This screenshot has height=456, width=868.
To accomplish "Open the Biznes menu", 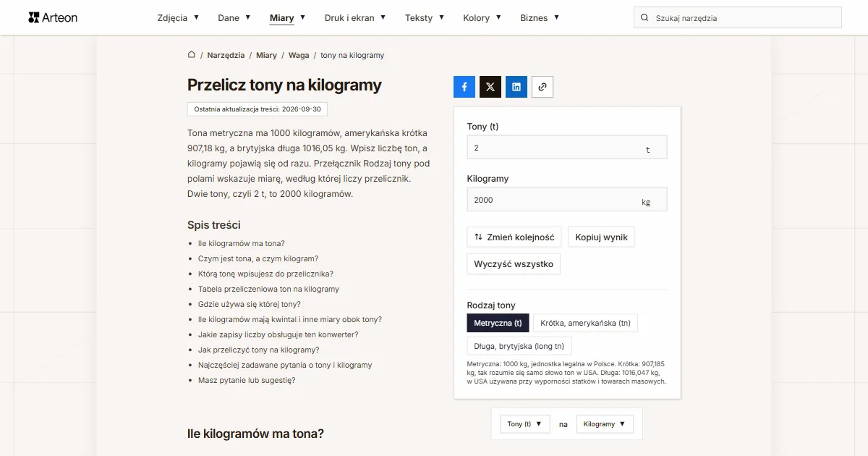I will click(540, 18).
